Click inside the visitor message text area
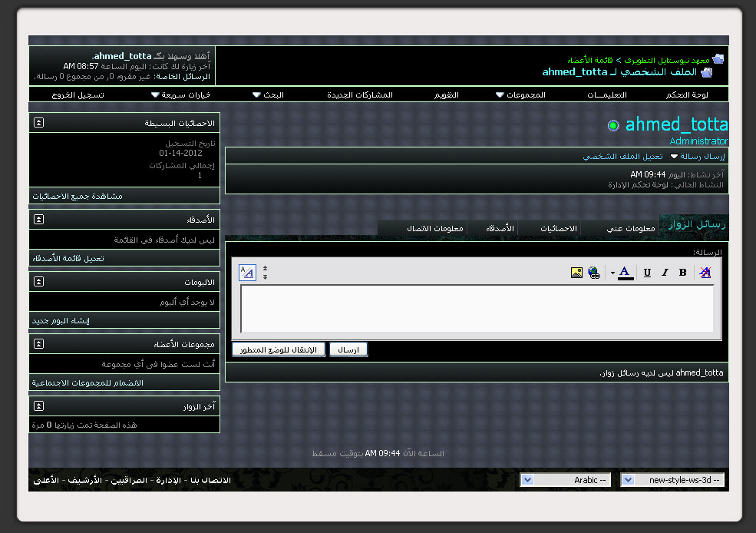756x533 pixels. pos(476,308)
